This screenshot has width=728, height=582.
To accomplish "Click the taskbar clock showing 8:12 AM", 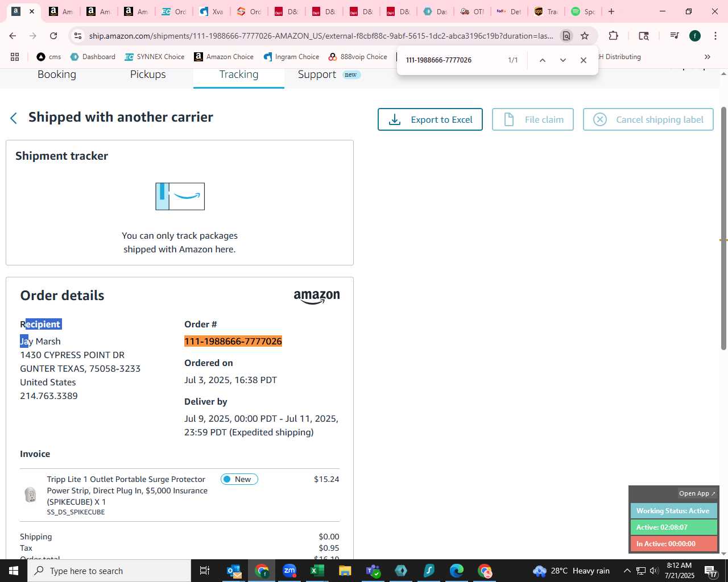I will tap(679, 571).
